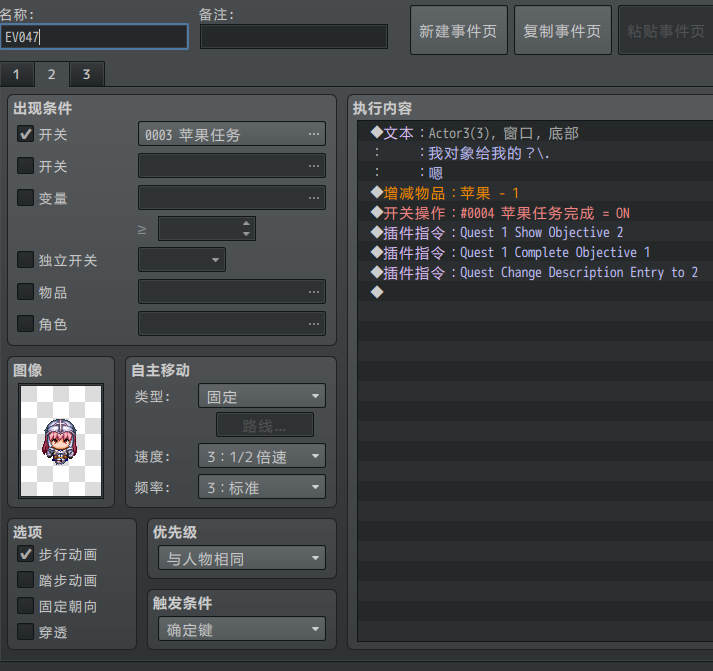
Task: Open the 独立开关 dropdown
Action: click(x=182, y=260)
